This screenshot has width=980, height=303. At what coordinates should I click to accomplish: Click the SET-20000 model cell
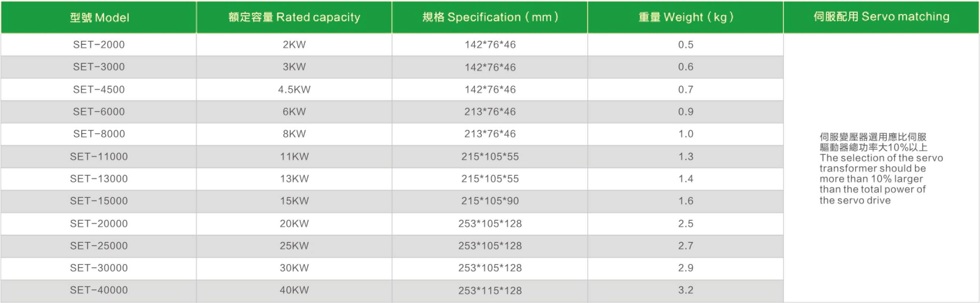[x=99, y=224]
